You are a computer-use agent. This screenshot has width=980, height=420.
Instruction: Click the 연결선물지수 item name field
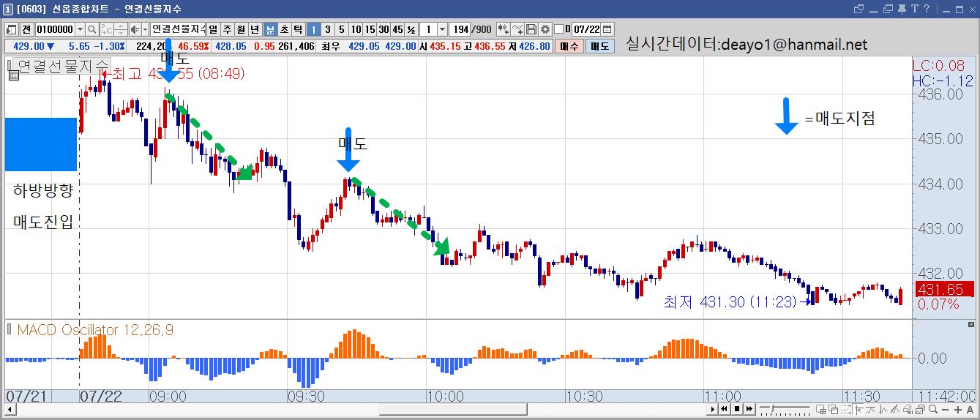[178, 29]
